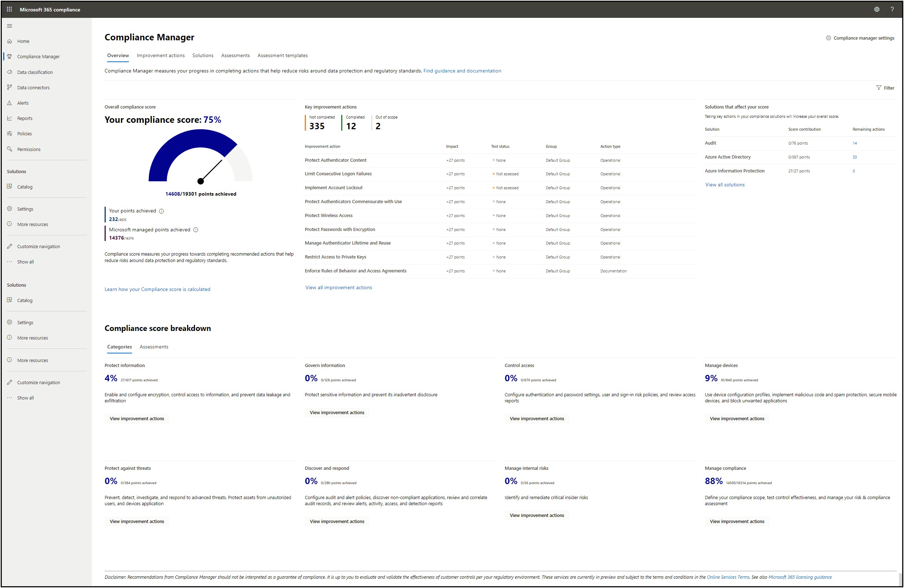Click info icon beside Your points achieved
Image resolution: width=904 pixels, height=588 pixels.
click(161, 211)
